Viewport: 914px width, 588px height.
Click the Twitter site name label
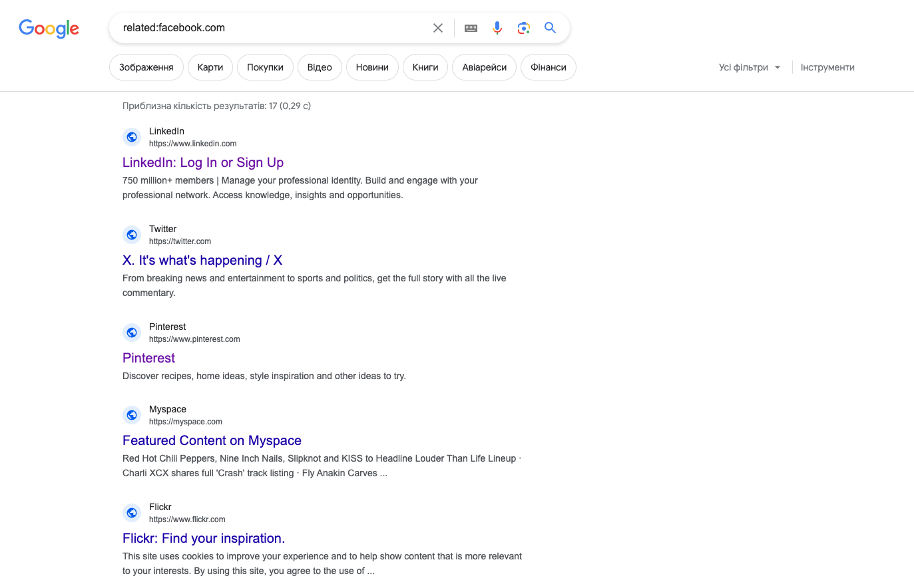pyautogui.click(x=162, y=229)
